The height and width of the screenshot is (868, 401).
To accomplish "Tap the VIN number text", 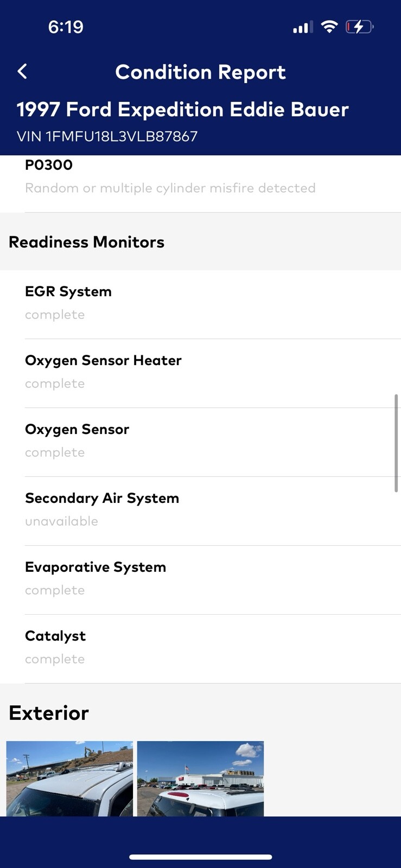I will pos(107,136).
